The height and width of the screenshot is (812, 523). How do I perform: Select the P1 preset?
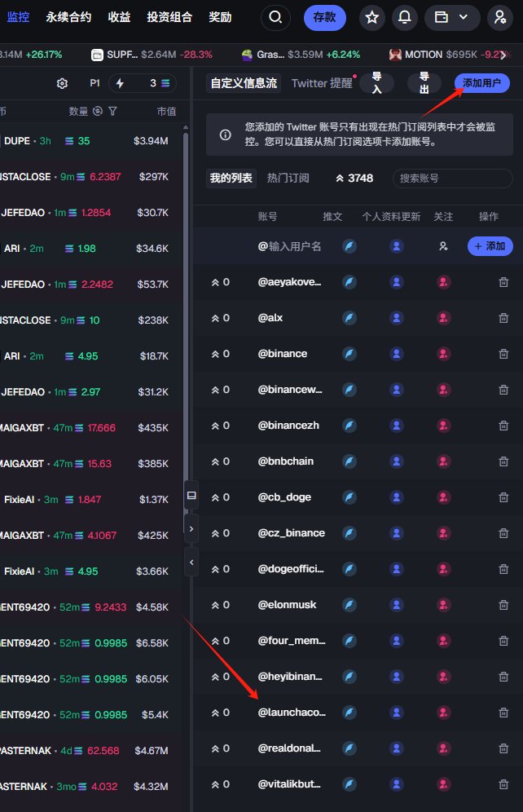pos(94,83)
